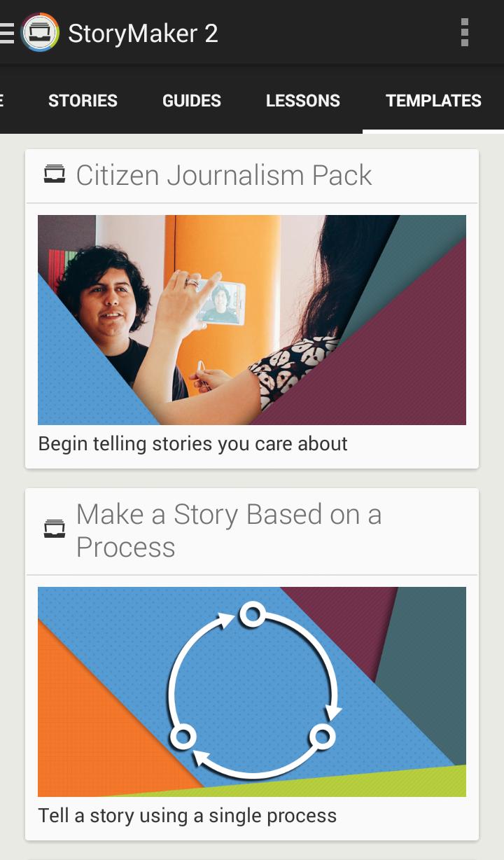Click the StoryMaker 2 app logo
This screenshot has width=504, height=860.
(40, 32)
